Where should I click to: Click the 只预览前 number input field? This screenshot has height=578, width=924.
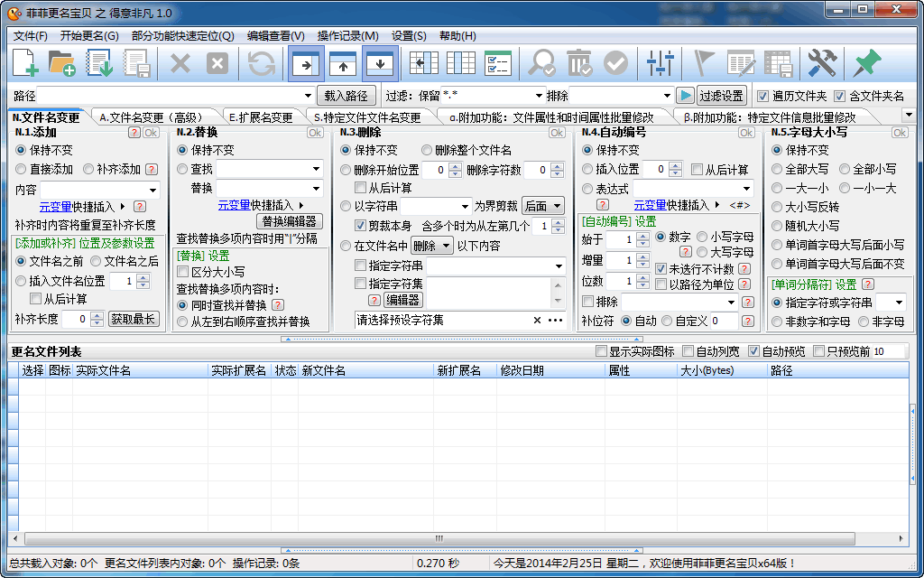pyautogui.click(x=888, y=351)
